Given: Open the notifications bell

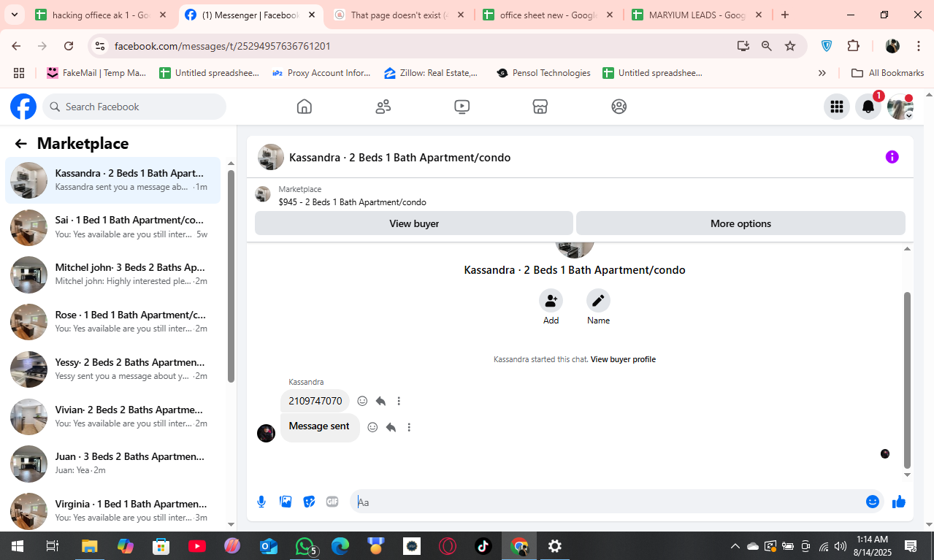Looking at the screenshot, I should point(868,107).
